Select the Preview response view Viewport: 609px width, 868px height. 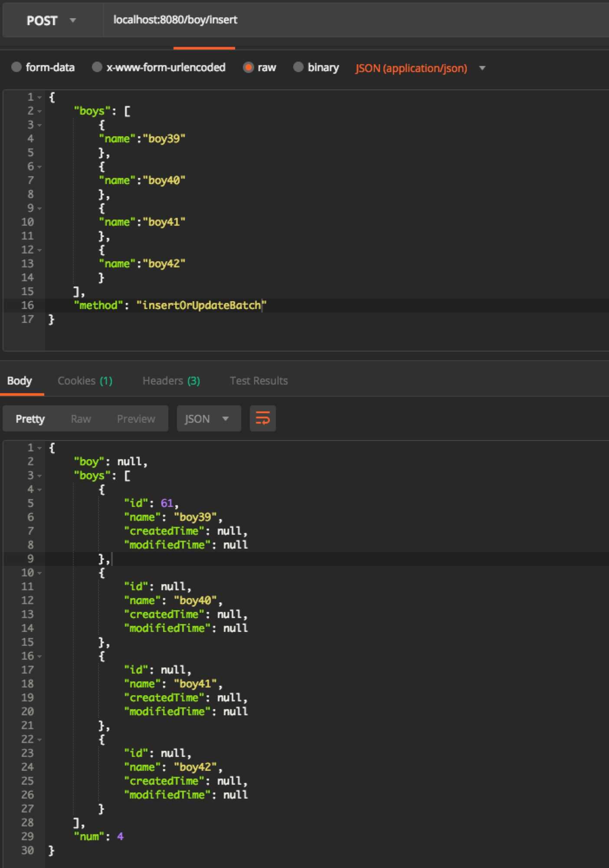click(136, 419)
